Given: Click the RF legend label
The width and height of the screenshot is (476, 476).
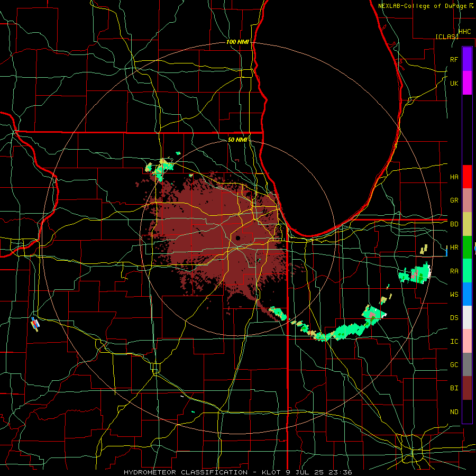Looking at the screenshot, I should coord(454,59).
